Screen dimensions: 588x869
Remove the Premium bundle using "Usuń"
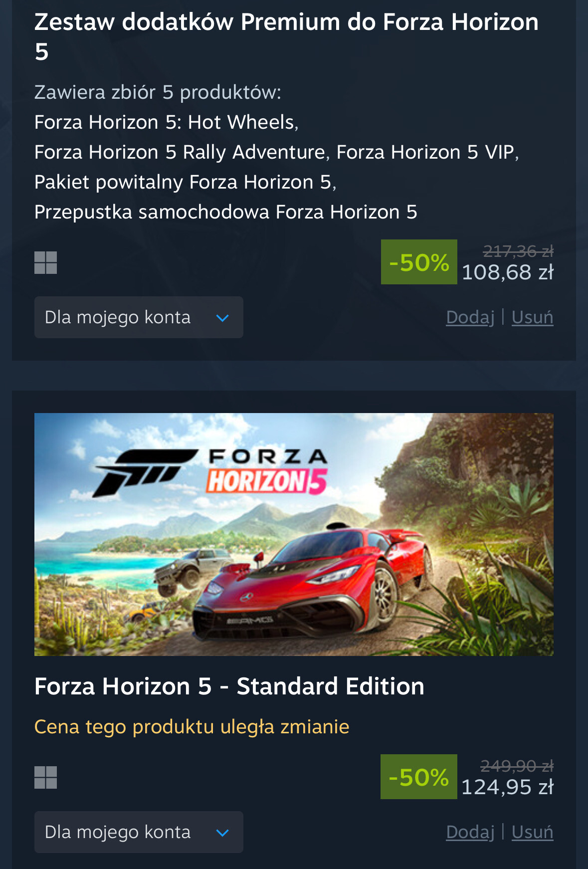coord(532,317)
